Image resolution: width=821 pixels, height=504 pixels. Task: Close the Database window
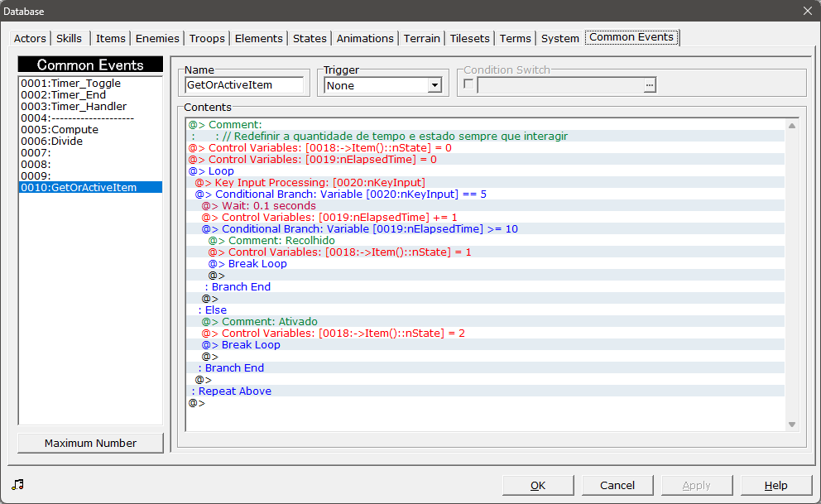coord(807,11)
